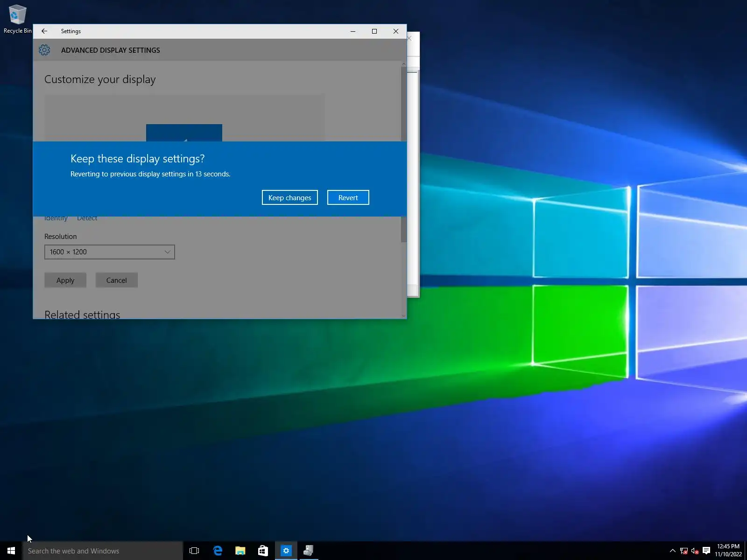Click the Keep these display settings? heading
This screenshot has height=560, width=747.
[x=138, y=159]
